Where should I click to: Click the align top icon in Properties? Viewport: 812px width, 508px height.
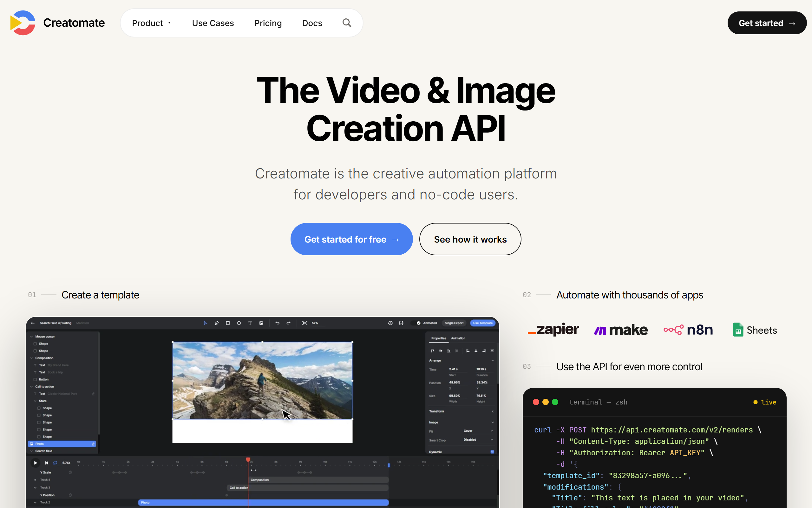tap(433, 351)
